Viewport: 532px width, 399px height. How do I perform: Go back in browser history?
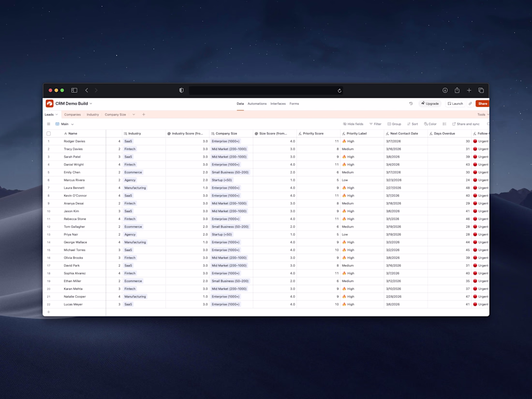click(x=87, y=90)
